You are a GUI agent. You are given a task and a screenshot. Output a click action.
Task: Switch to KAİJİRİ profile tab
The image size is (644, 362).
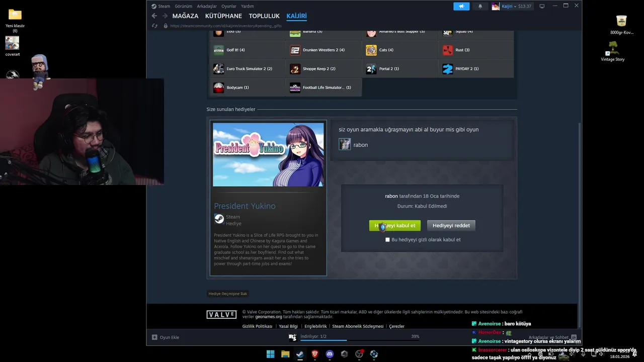pyautogui.click(x=296, y=16)
